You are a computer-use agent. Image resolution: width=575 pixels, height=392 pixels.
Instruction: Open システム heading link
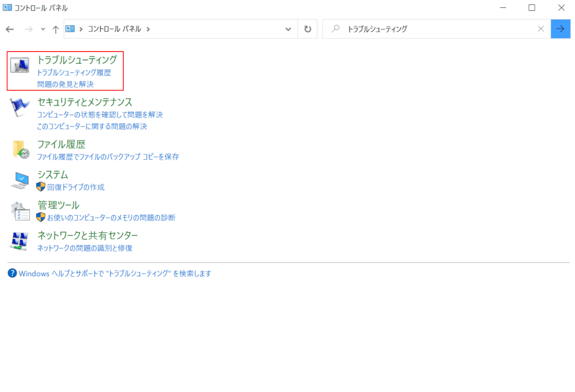coord(53,175)
